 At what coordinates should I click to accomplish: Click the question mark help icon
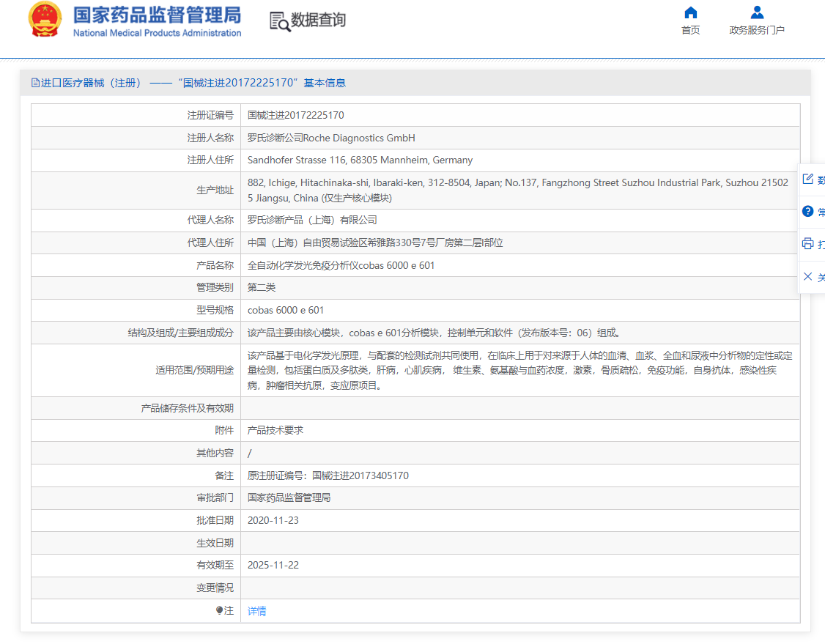(x=807, y=212)
